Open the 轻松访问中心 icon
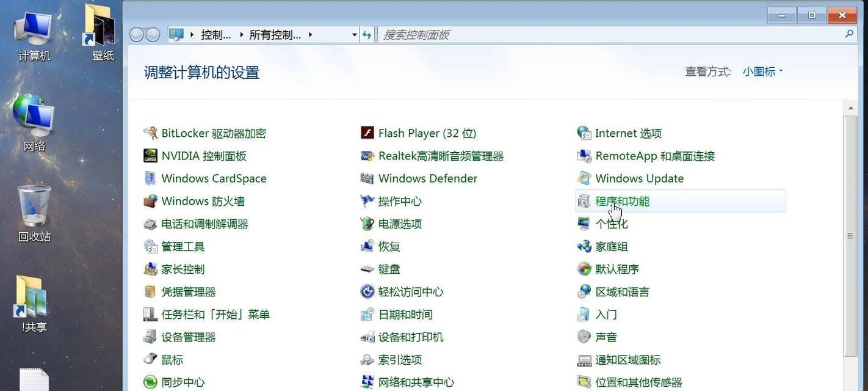The height and width of the screenshot is (391, 868). (367, 291)
